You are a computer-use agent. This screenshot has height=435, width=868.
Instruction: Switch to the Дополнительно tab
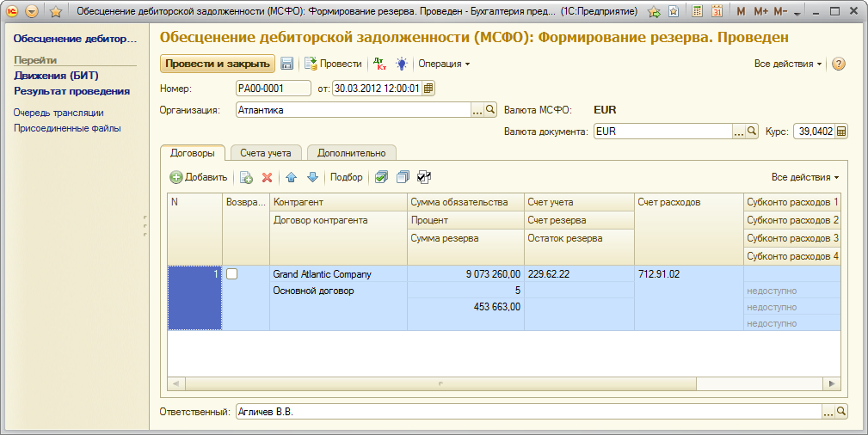coord(351,153)
